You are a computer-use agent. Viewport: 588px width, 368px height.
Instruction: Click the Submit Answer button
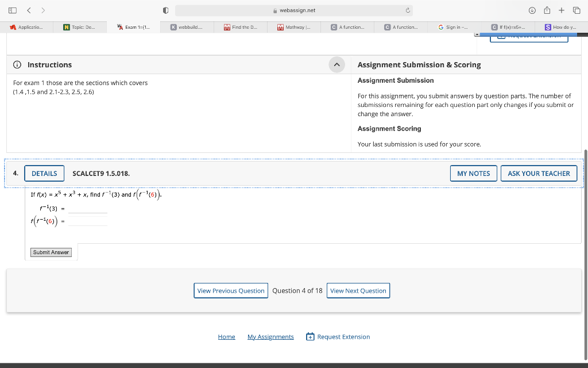coord(51,252)
